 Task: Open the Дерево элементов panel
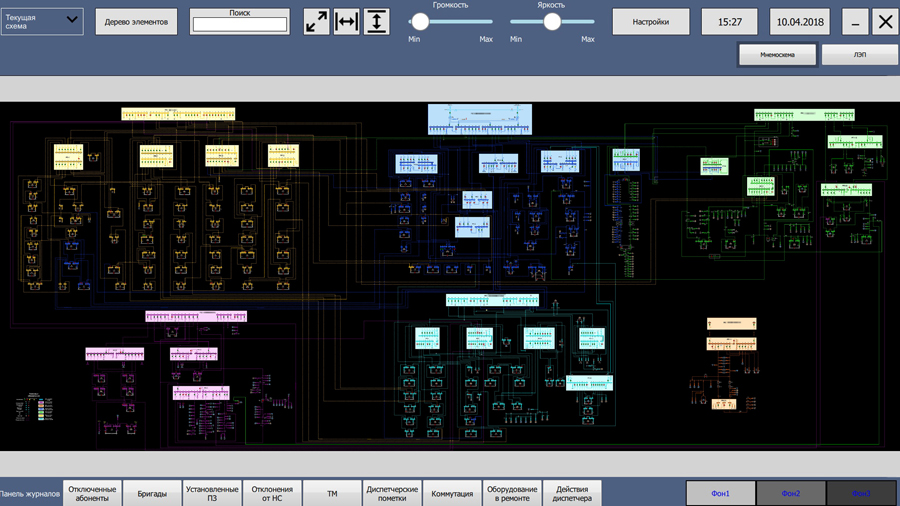coord(136,22)
